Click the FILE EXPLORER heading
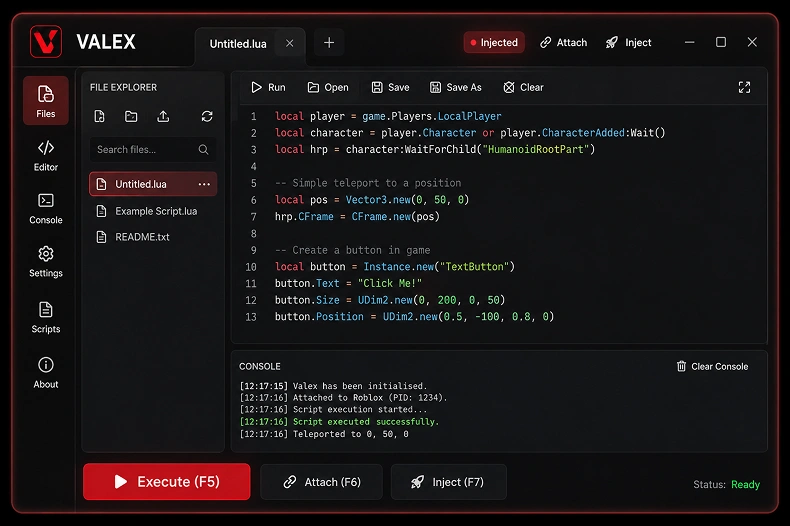Screen dimensions: 790x526 [123, 88]
